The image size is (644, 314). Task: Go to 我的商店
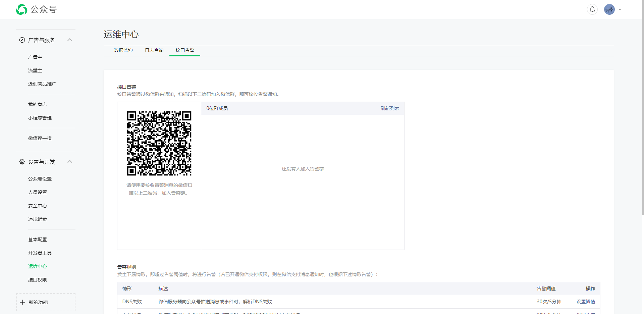[x=38, y=104]
